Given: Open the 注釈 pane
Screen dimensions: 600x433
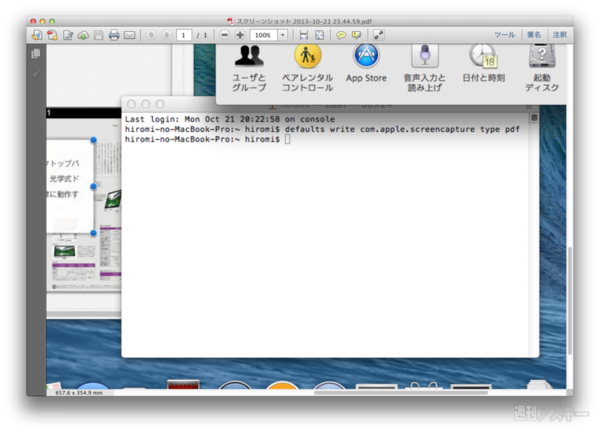Looking at the screenshot, I should [x=559, y=35].
